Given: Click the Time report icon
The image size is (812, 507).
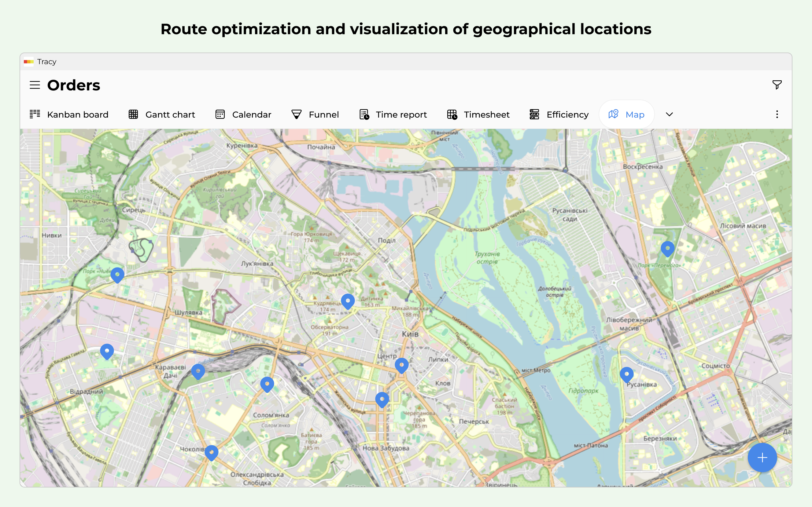Looking at the screenshot, I should (x=364, y=114).
